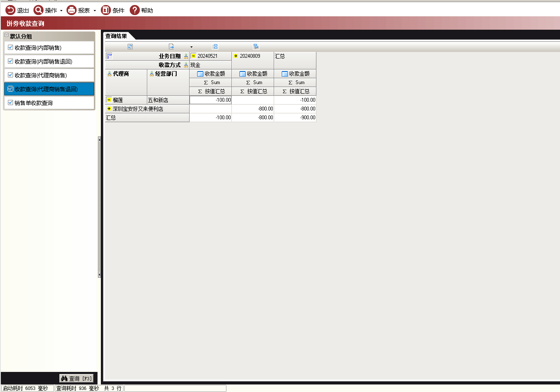
Task: Switch to the 查询结果 tab
Action: (116, 36)
